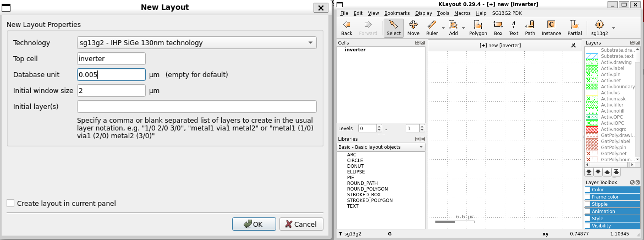Open the SG13G2 PDK menu
The height and width of the screenshot is (240, 644).
coord(507,13)
